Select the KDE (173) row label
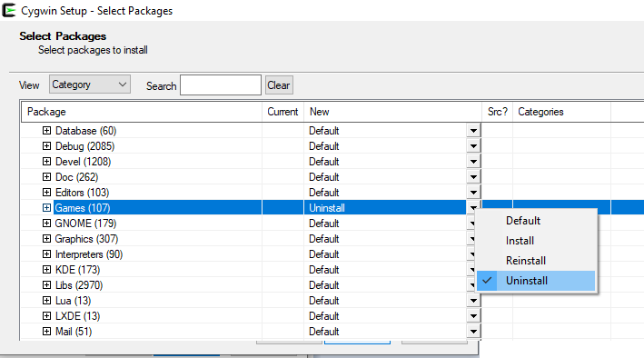 tap(77, 270)
